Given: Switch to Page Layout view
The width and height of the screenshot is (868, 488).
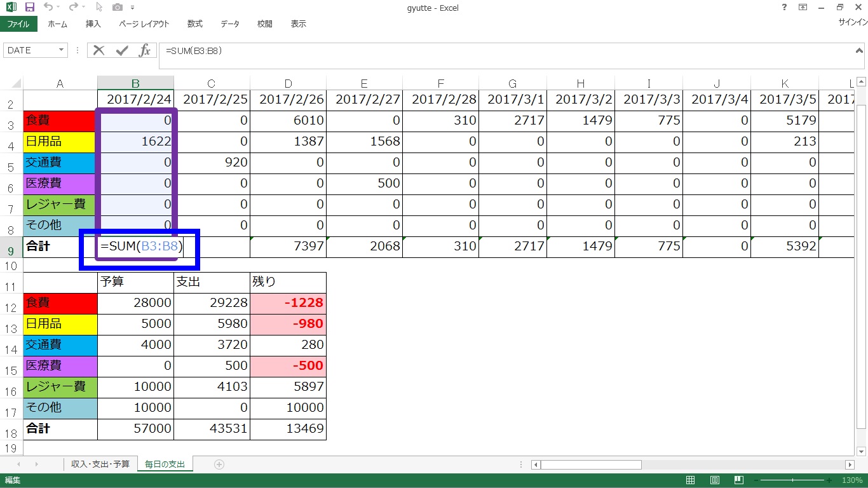Looking at the screenshot, I should [x=715, y=480].
